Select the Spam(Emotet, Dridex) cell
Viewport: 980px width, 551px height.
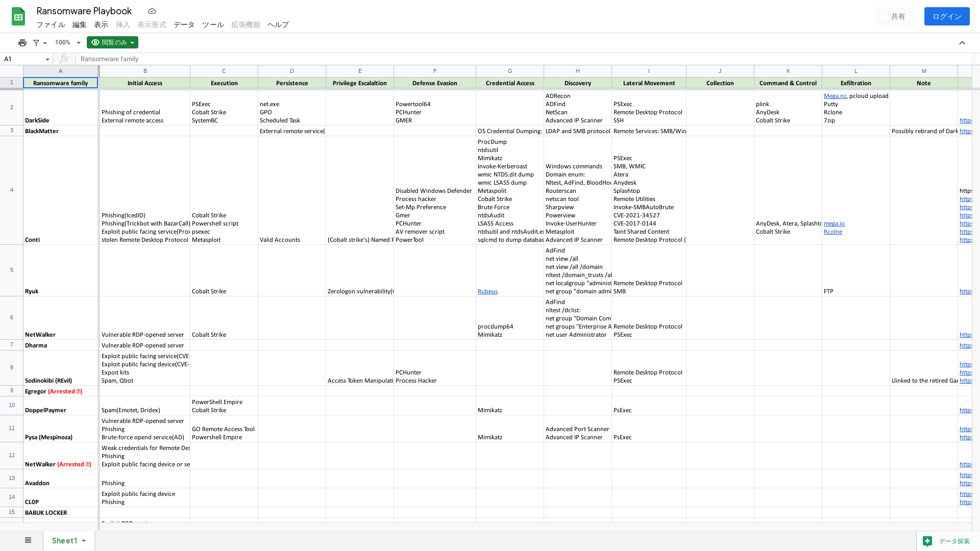[x=145, y=406]
